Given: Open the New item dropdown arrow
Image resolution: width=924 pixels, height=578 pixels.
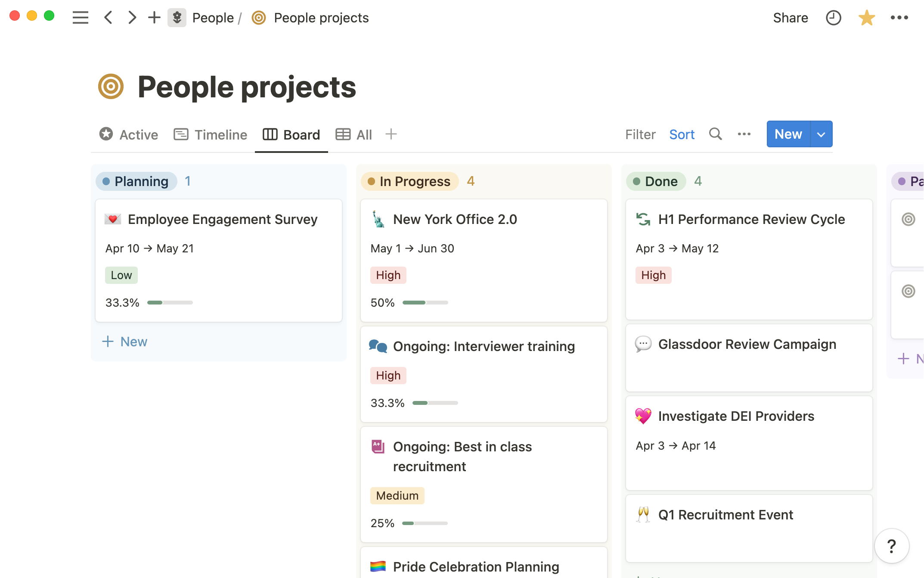Looking at the screenshot, I should pos(820,134).
